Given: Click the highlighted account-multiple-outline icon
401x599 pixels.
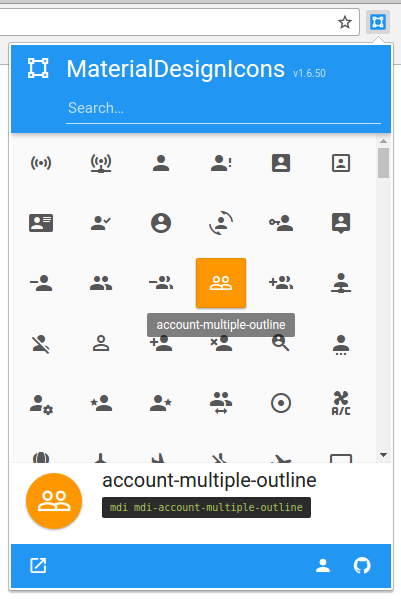Looking at the screenshot, I should [x=221, y=283].
